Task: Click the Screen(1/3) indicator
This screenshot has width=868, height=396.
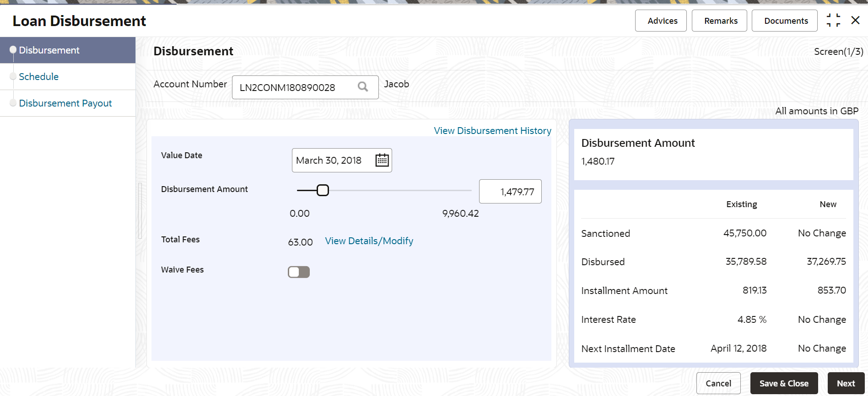Action: pyautogui.click(x=839, y=52)
